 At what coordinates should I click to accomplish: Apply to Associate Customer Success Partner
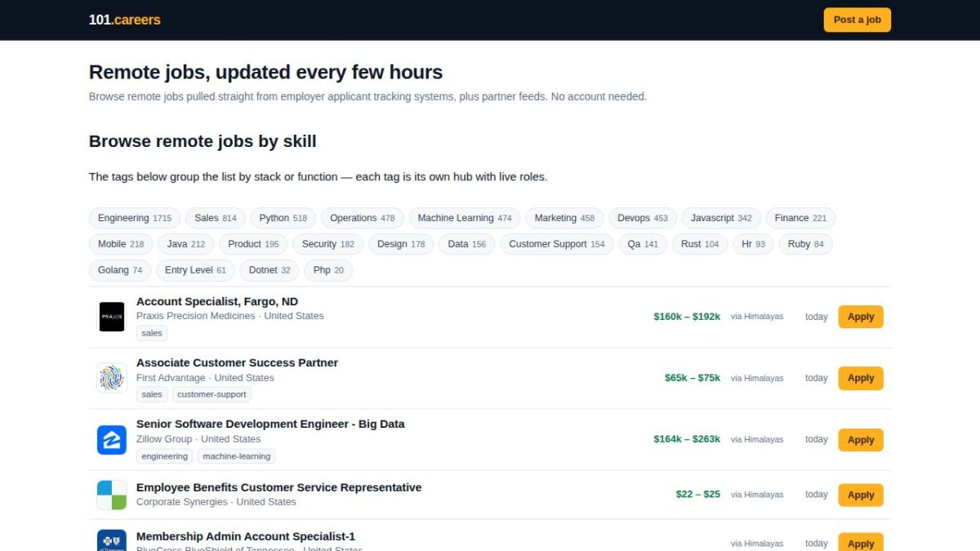point(861,378)
